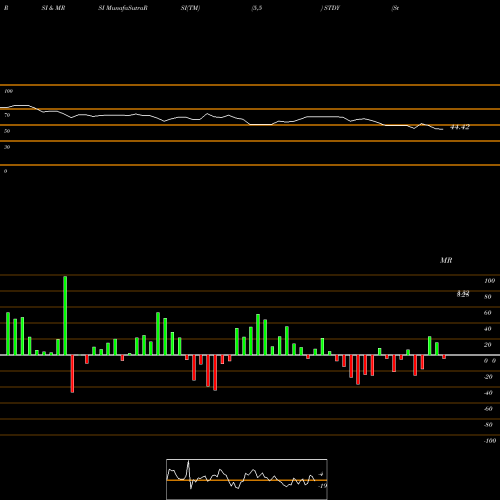
Task: Click the MR axis label -40
Action: (x=488, y=393)
